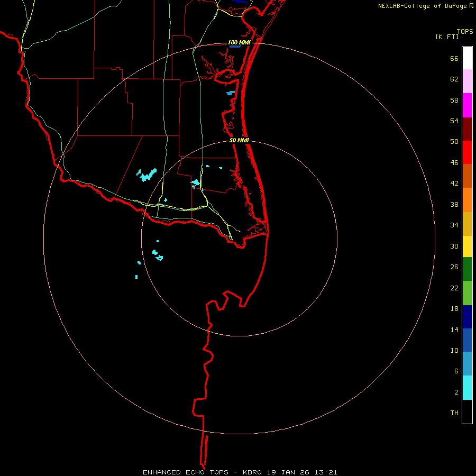Viewport: 476px width, 476px height.
Task: Click the yellow legend swatch
Action: coord(467,246)
